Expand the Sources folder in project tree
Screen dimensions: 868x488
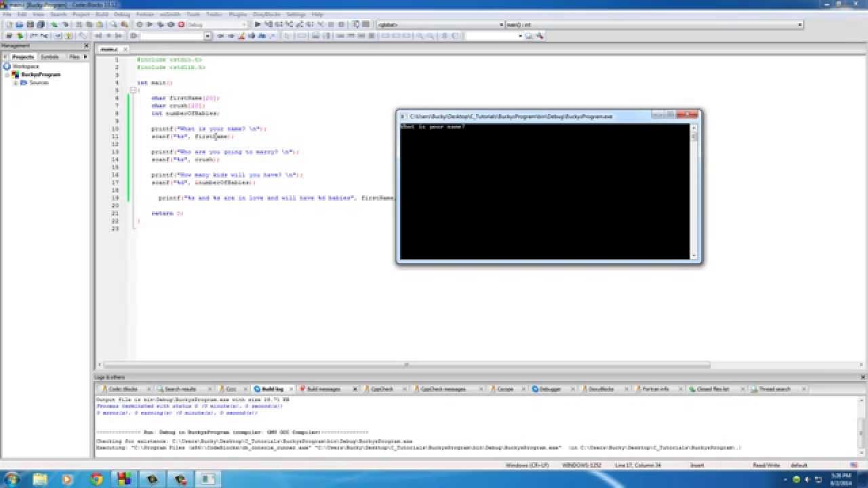coord(16,83)
